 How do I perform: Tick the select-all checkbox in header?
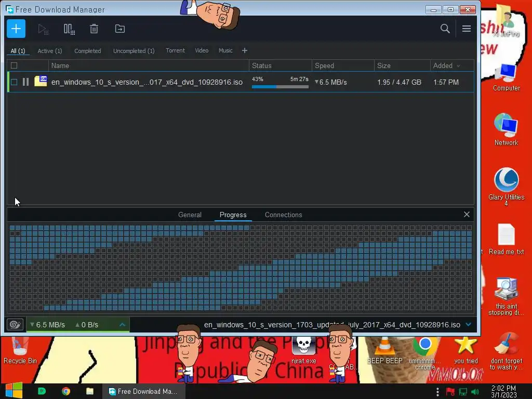(14, 66)
